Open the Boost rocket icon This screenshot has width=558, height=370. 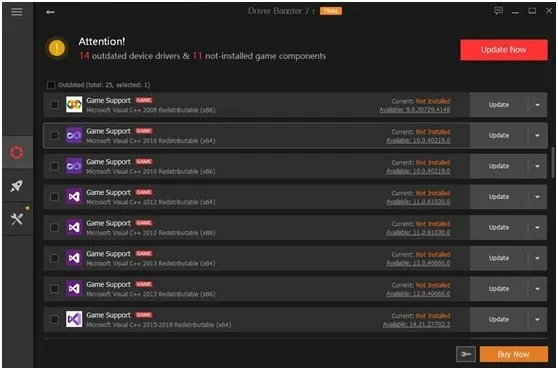click(x=17, y=186)
